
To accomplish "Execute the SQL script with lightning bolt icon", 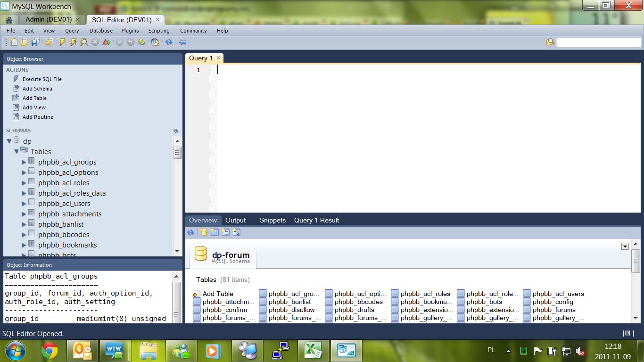I will pyautogui.click(x=62, y=42).
